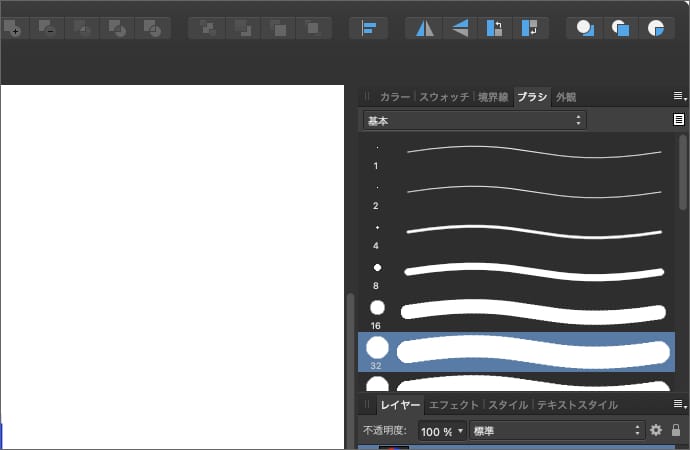
Task: Toggle Insert Behind Selection mode
Action: pos(585,28)
